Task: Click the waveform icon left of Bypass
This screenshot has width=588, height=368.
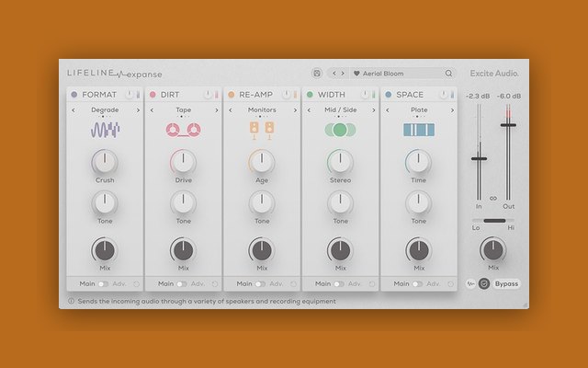Action: pyautogui.click(x=470, y=284)
